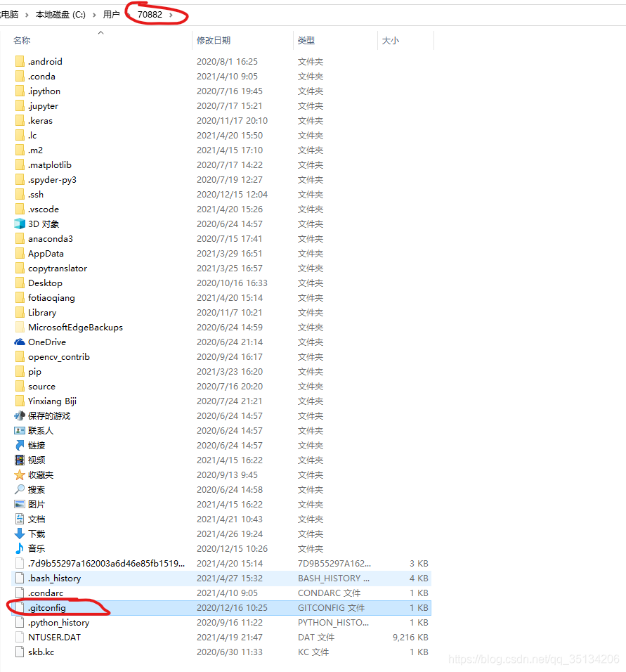The image size is (626, 672).
Task: Select the source folder name
Action: [x=41, y=386]
